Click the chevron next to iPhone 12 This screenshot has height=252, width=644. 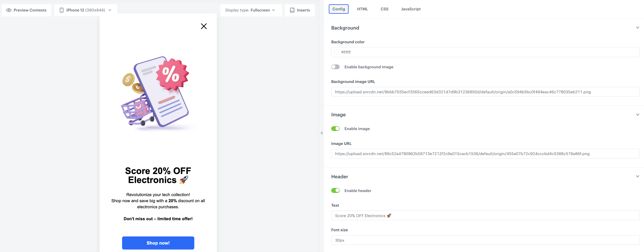[x=109, y=10]
